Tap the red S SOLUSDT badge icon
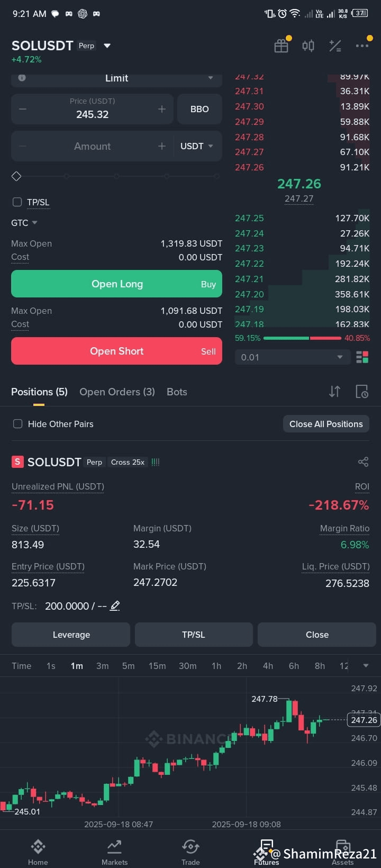 pyautogui.click(x=17, y=462)
